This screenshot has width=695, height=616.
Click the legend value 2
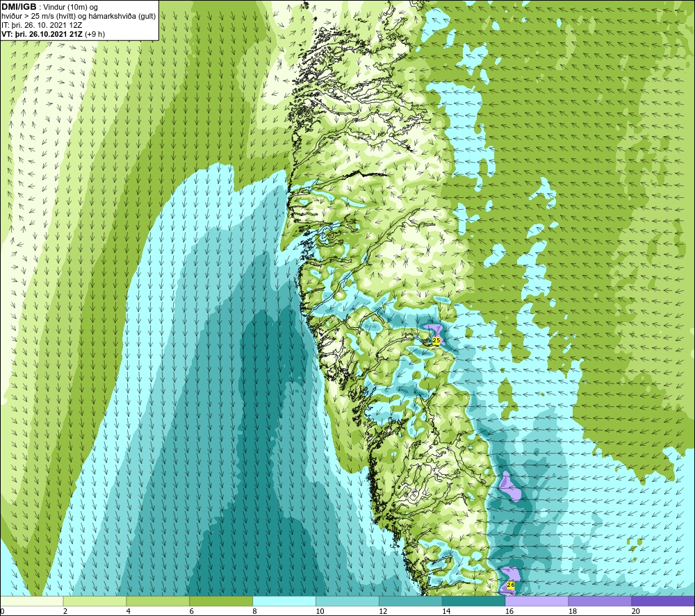(65, 611)
